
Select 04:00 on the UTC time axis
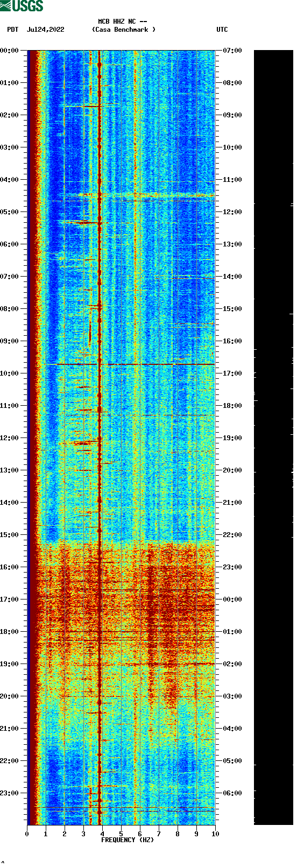coord(232,729)
